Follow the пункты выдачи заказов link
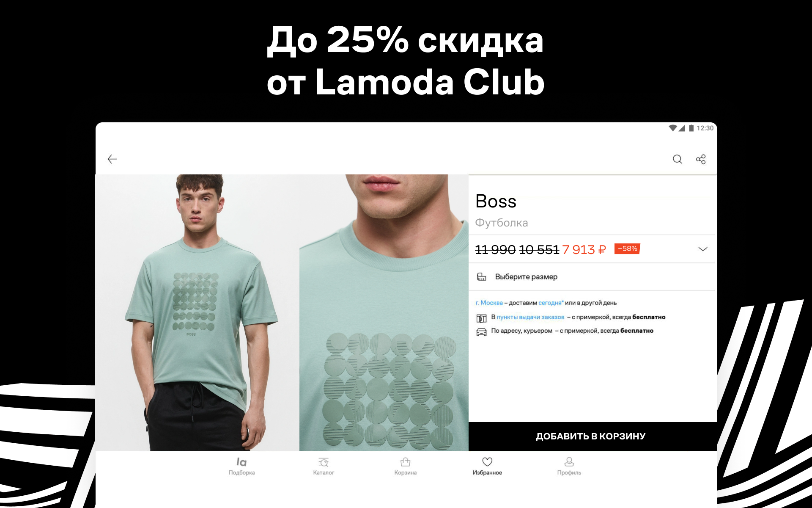The image size is (812, 508). click(530, 317)
